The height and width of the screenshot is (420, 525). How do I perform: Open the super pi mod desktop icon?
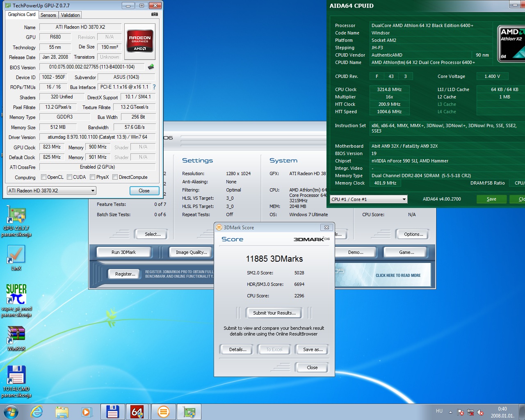[16, 300]
